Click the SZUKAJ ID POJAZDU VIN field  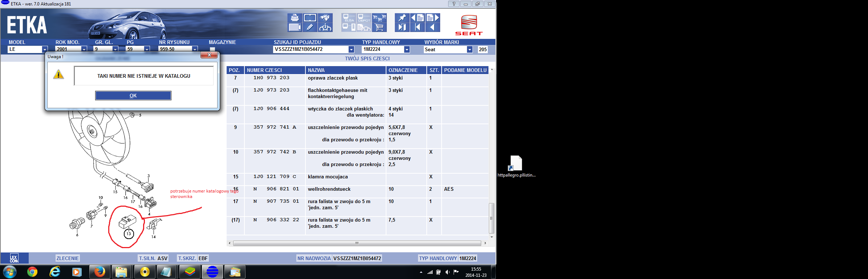pyautogui.click(x=311, y=49)
